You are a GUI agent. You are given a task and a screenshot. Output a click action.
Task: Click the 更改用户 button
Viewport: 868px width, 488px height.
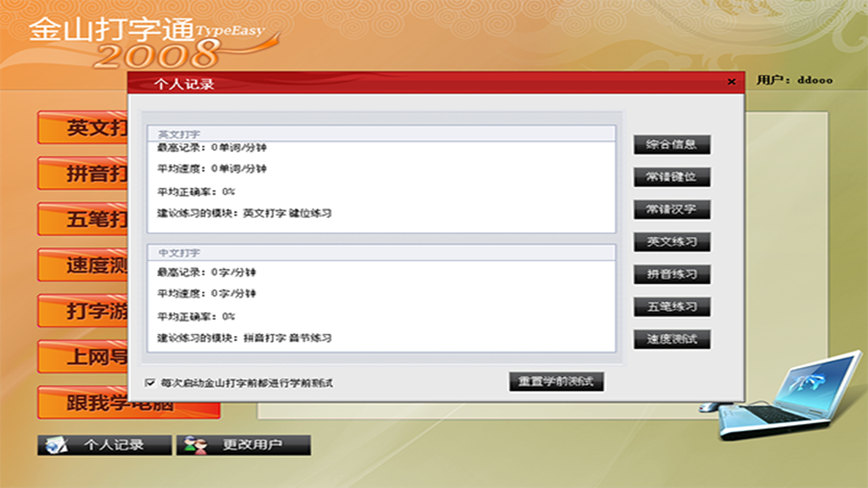tap(244, 445)
